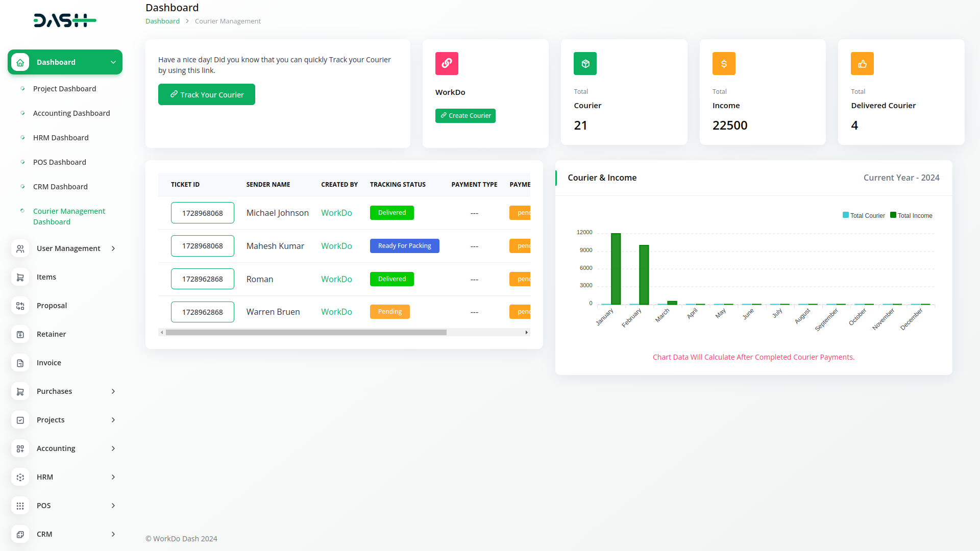
Task: Click the Create Courier button
Action: (465, 116)
